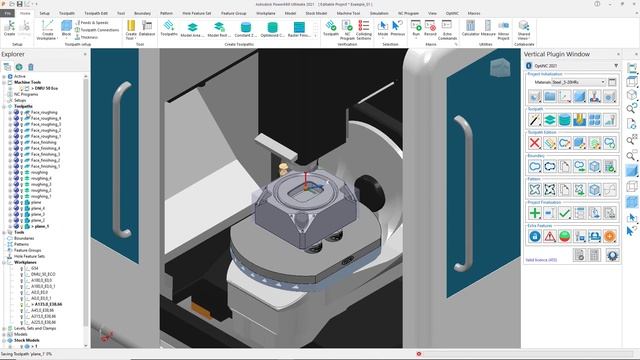Toggle lightbulb of Face_roughing_2 toolpath

coord(22,130)
